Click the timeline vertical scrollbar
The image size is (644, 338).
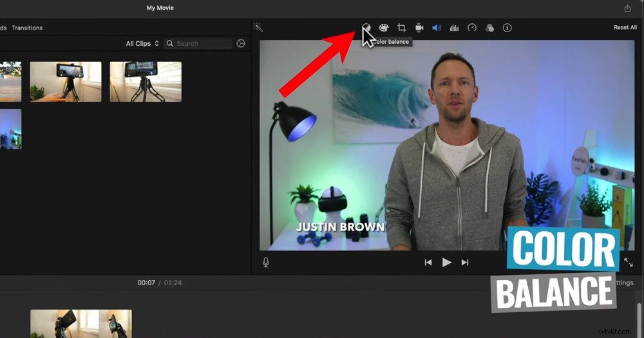click(639, 321)
